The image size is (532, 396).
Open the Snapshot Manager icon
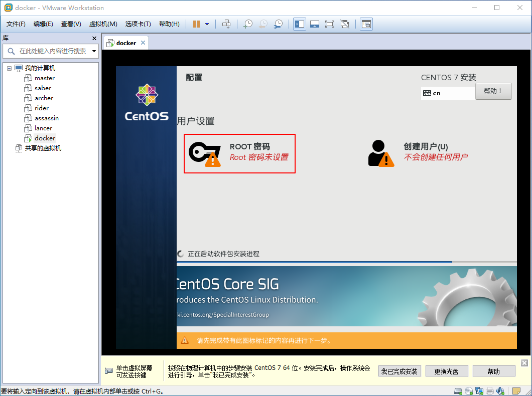[x=279, y=24]
